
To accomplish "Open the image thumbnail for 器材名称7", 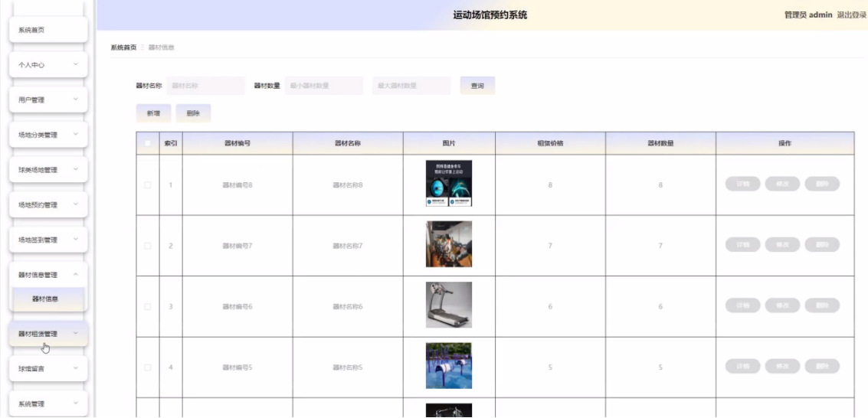I will point(449,243).
